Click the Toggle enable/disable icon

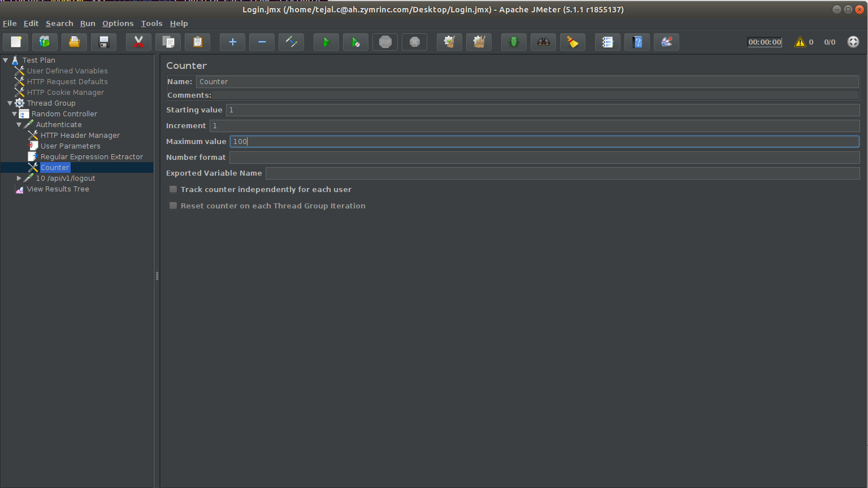pyautogui.click(x=291, y=42)
